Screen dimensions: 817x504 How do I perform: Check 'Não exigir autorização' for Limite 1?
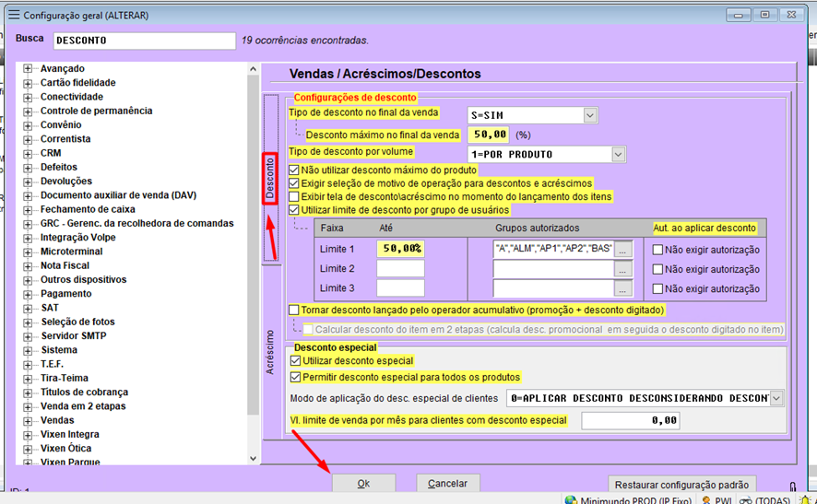click(x=657, y=249)
